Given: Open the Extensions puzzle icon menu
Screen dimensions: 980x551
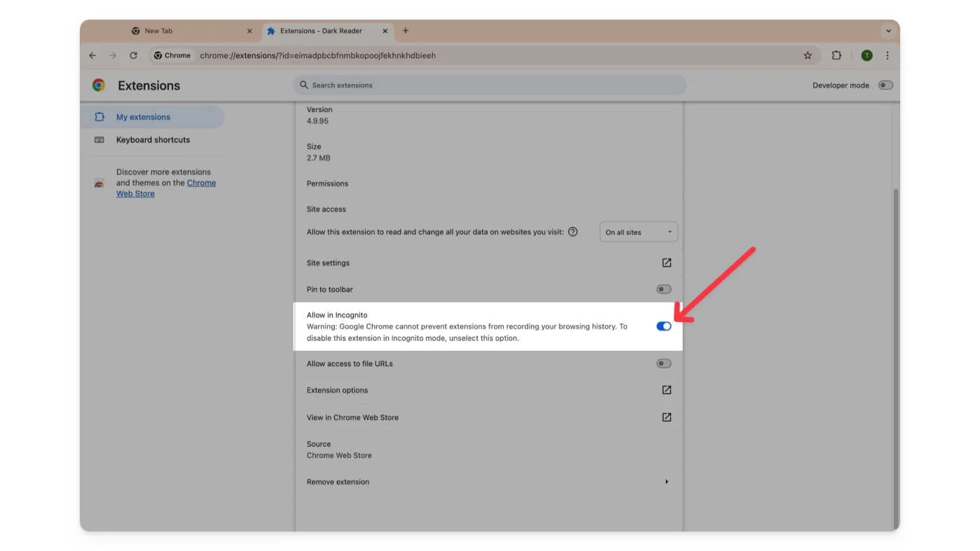Looking at the screenshot, I should 836,55.
